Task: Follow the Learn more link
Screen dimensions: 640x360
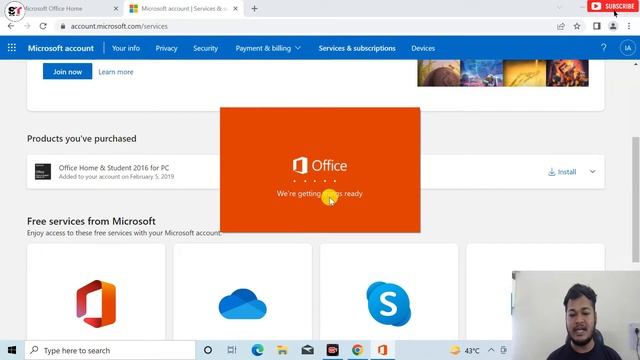Action: [x=116, y=72]
